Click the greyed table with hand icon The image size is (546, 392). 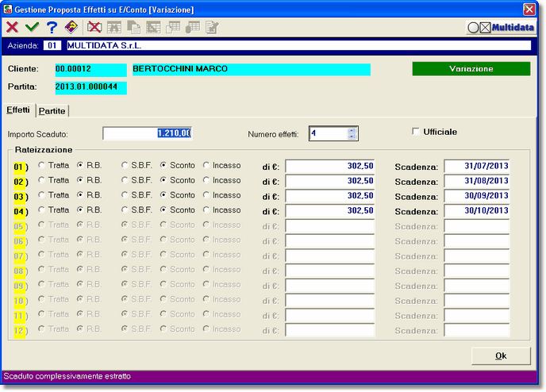193,27
